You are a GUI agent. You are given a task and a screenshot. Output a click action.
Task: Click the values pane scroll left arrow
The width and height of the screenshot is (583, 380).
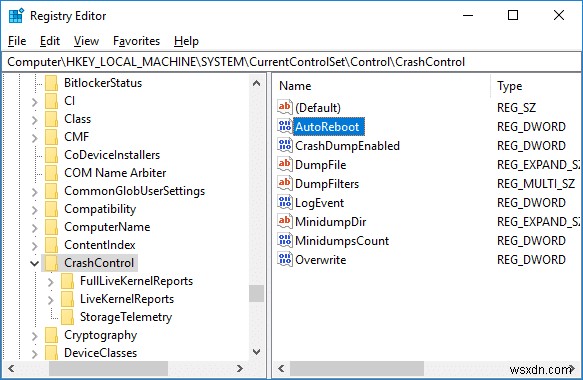click(281, 368)
